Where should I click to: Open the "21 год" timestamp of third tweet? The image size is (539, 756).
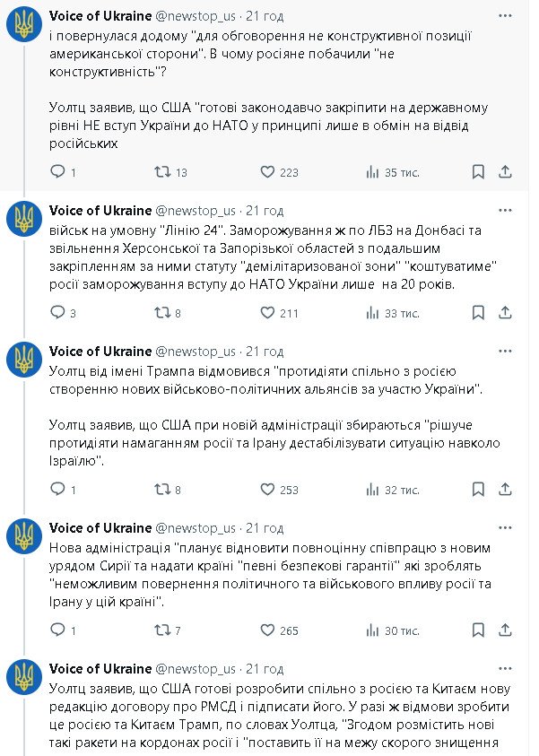coord(265,351)
